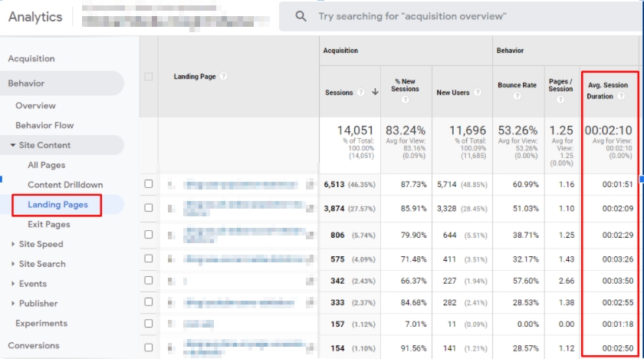This screenshot has width=644, height=359.
Task: Click help icon under Avg. Session Duration
Action: pos(621,97)
